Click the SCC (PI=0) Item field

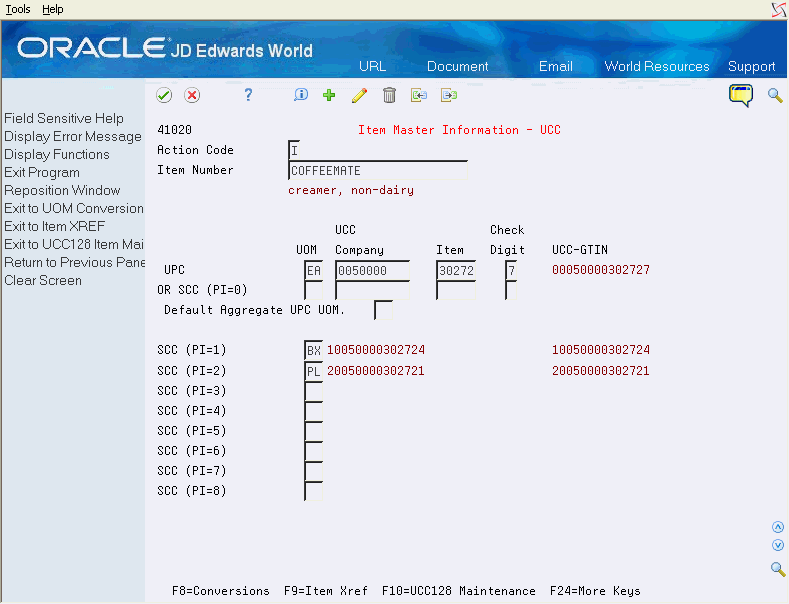[456, 290]
